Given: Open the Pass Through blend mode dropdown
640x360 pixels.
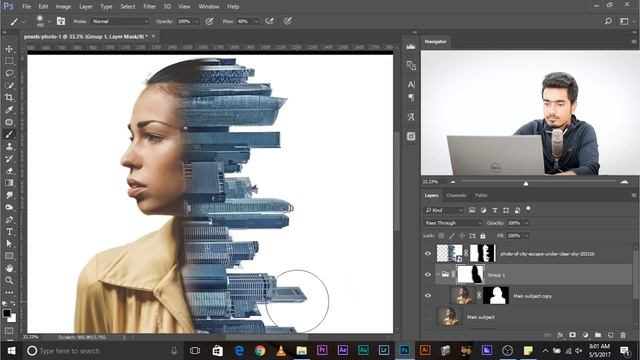Looking at the screenshot, I should click(x=453, y=223).
